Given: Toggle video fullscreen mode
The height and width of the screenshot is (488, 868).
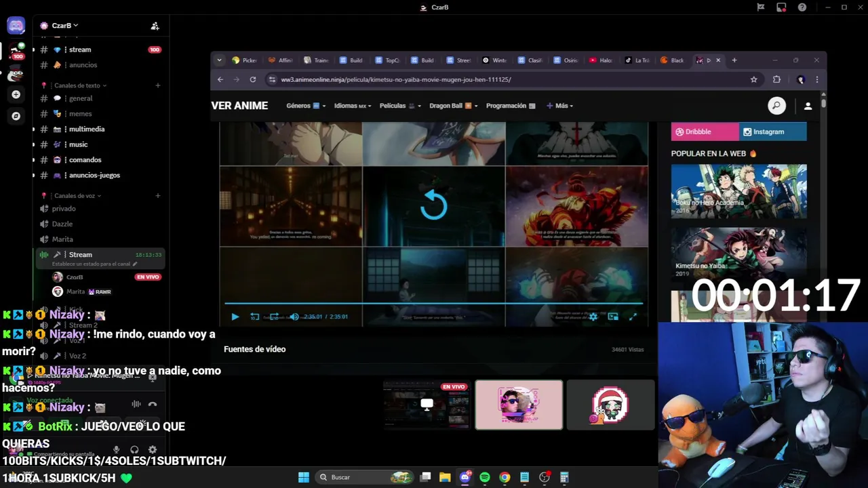Looking at the screenshot, I should point(633,317).
